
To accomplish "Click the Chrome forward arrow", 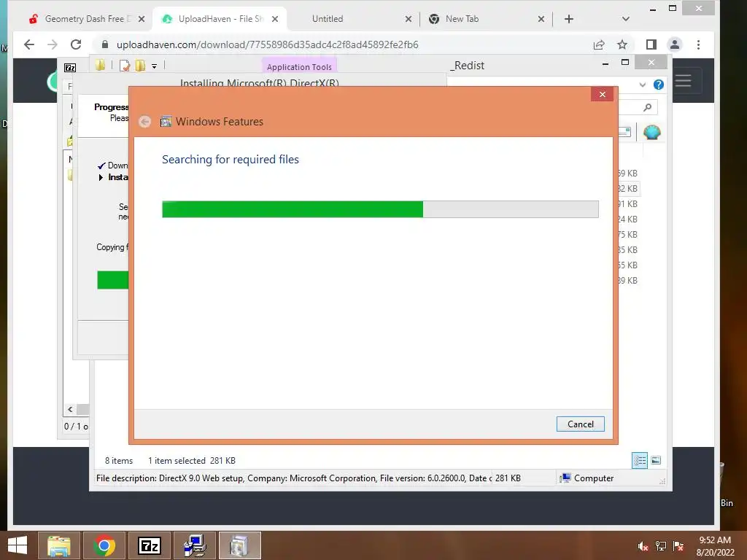I will click(53, 44).
